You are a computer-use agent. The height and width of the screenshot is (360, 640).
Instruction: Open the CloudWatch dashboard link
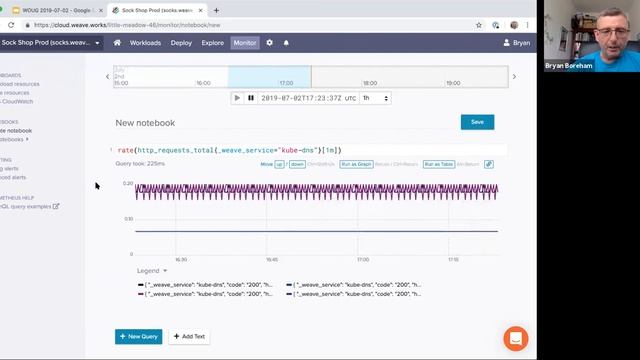[x=17, y=102]
